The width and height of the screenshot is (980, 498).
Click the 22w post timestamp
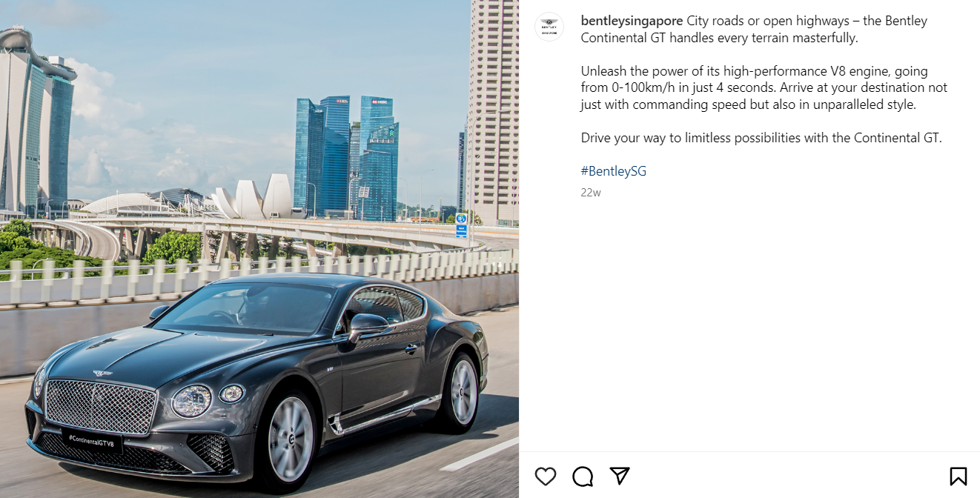pyautogui.click(x=591, y=193)
